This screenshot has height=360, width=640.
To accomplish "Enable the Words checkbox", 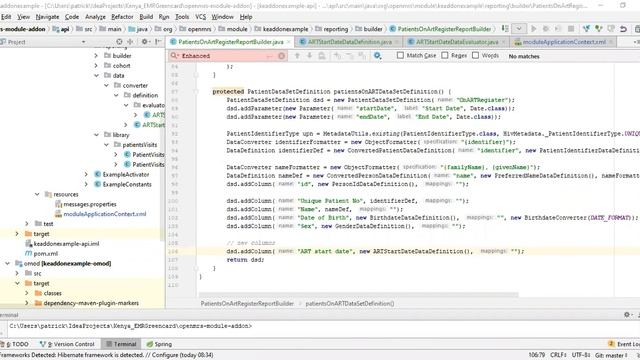I will point(476,56).
